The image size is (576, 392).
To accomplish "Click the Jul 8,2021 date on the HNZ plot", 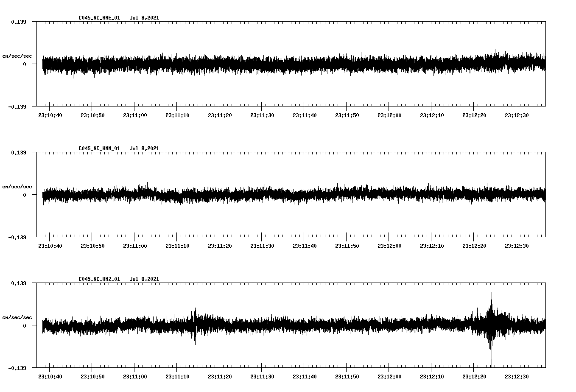I will click(x=145, y=279).
